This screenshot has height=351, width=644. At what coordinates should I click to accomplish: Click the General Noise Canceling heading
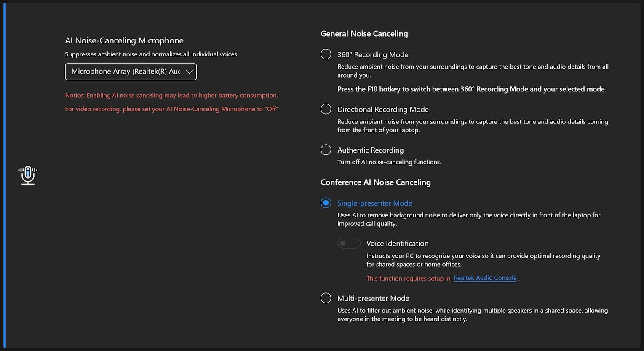pos(364,34)
